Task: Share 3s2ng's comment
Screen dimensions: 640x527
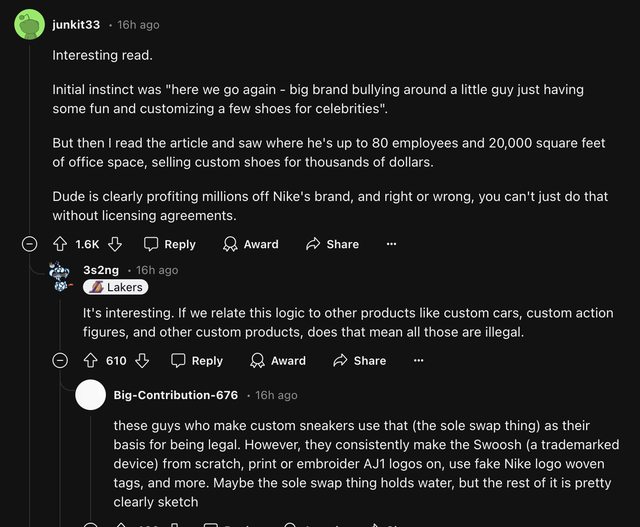Action: pos(359,360)
